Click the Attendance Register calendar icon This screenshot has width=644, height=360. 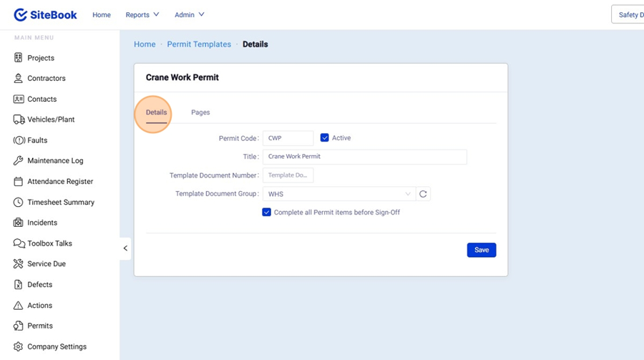coord(19,182)
